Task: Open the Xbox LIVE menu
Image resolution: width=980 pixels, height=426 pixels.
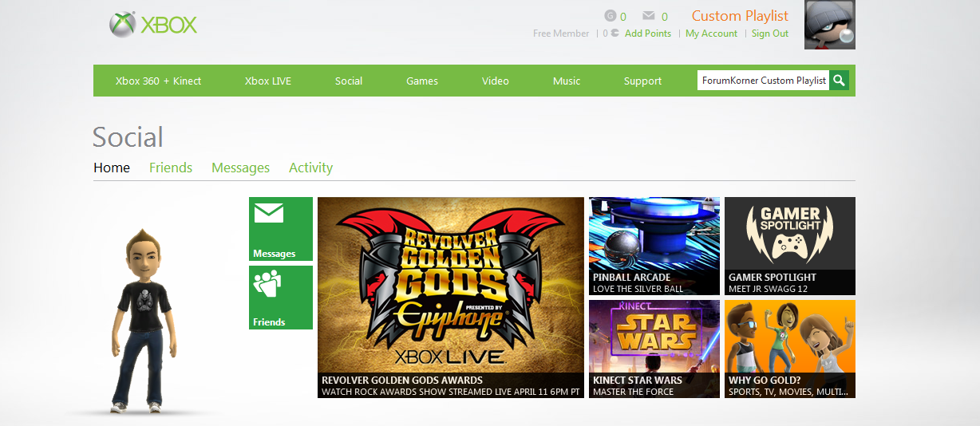Action: click(268, 81)
